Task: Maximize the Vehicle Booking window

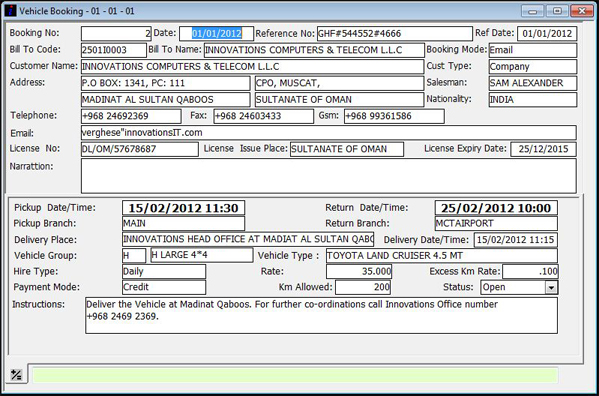Action: click(x=557, y=11)
